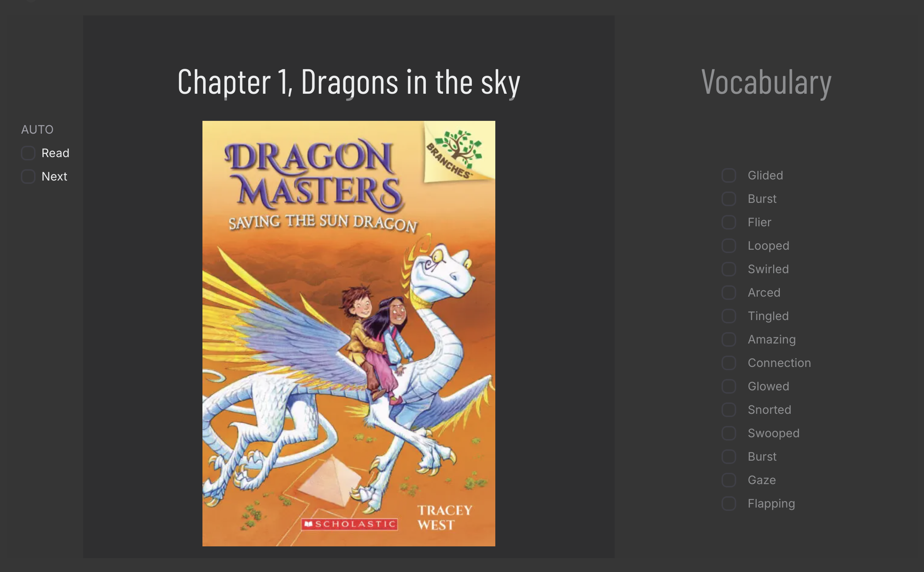Viewport: 924px width, 572px height.
Task: Click the Vocabulary heading
Action: pos(766,82)
